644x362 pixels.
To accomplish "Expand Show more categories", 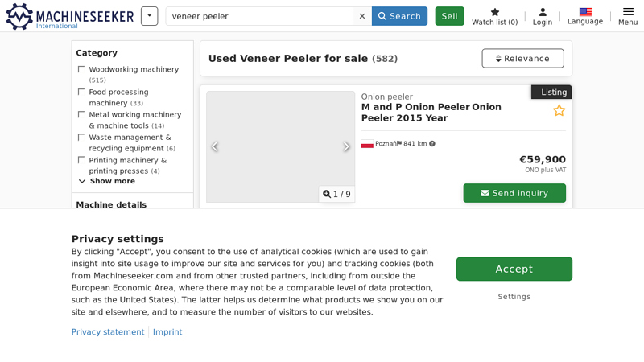I will (x=106, y=181).
